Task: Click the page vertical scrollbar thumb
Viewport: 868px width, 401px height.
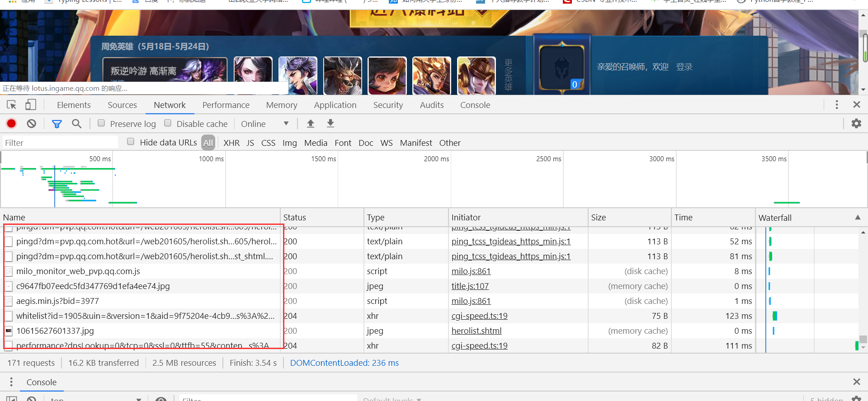Action: tap(865, 47)
